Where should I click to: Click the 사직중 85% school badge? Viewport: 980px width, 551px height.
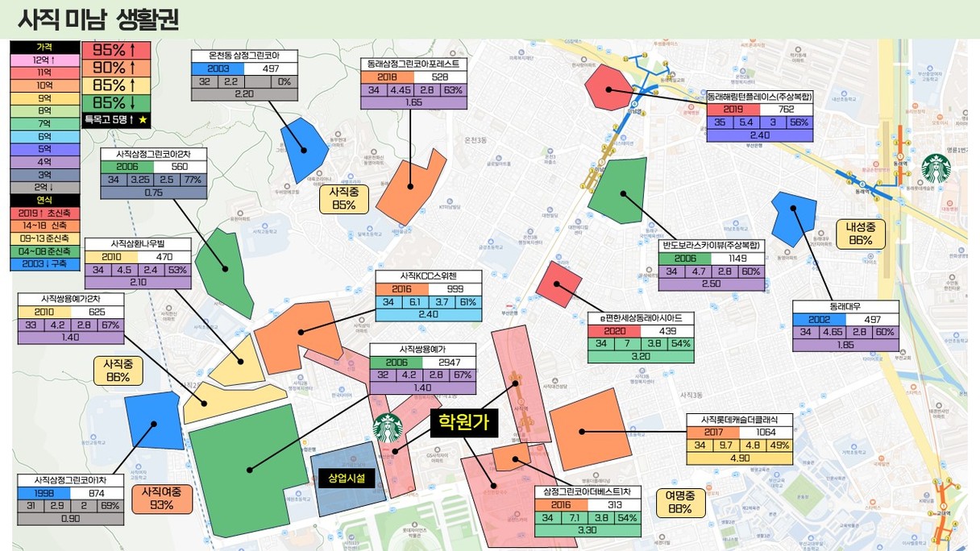tap(344, 198)
